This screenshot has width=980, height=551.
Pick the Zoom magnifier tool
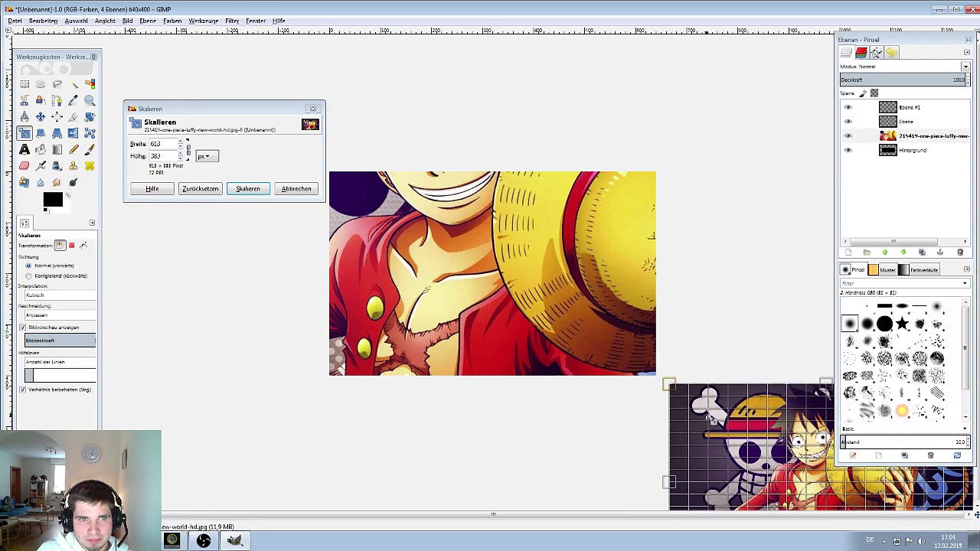pyautogui.click(x=90, y=100)
